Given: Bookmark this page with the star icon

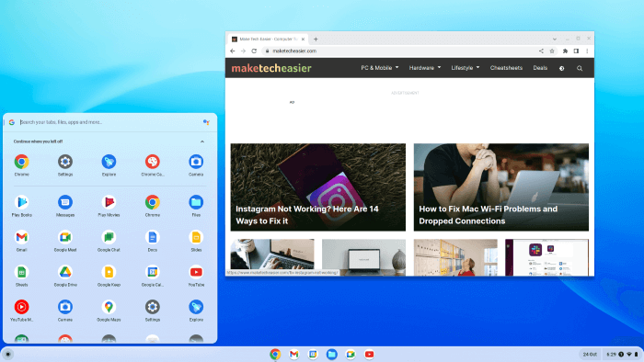Looking at the screenshot, I should (x=552, y=51).
